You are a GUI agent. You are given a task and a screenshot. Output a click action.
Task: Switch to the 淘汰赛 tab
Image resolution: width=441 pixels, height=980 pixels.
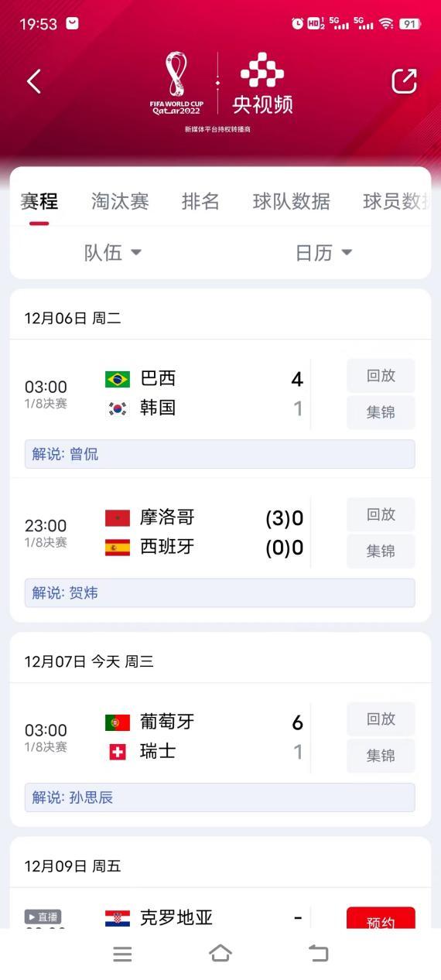point(120,201)
